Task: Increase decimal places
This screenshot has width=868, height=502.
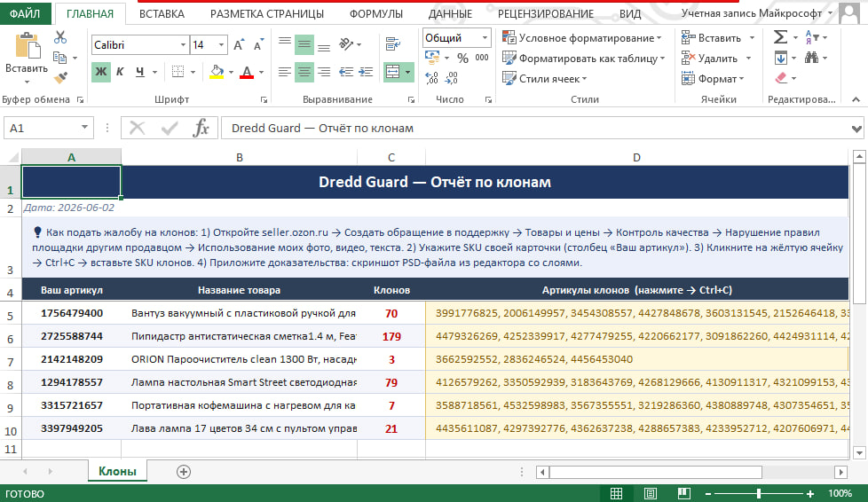Action: (x=432, y=78)
